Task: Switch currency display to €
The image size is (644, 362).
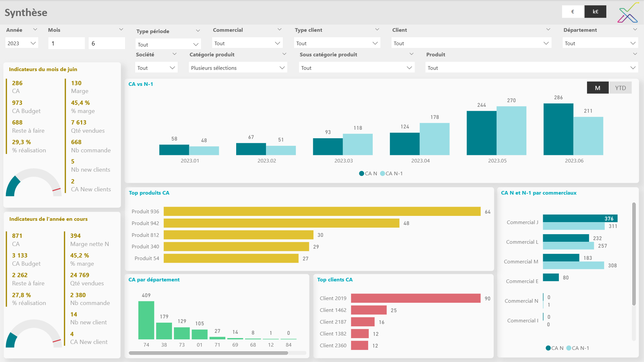Action: point(573,12)
